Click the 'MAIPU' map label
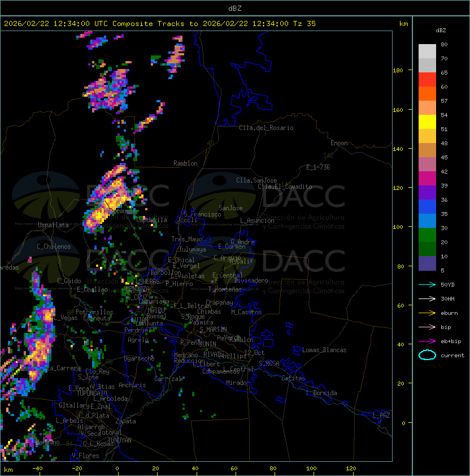 pyautogui.click(x=156, y=310)
